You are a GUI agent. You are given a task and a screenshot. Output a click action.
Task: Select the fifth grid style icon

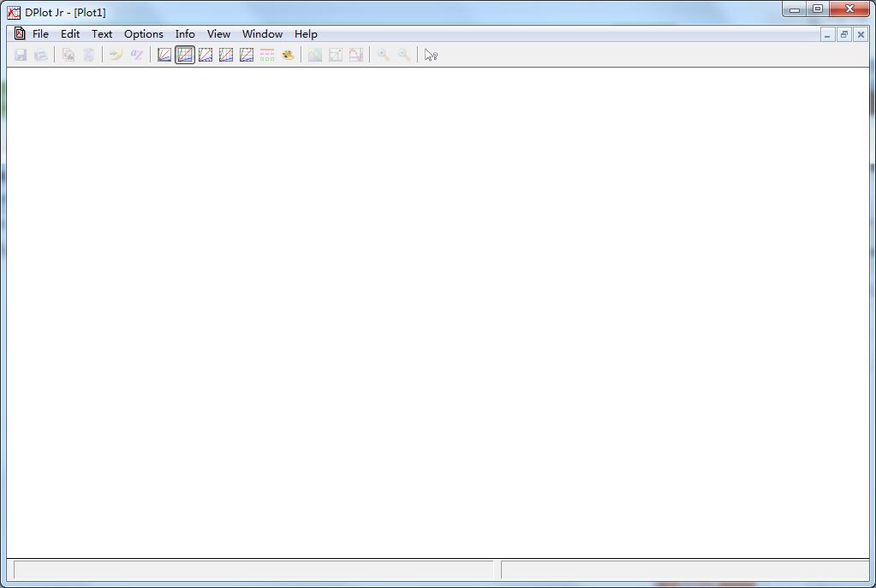click(247, 55)
